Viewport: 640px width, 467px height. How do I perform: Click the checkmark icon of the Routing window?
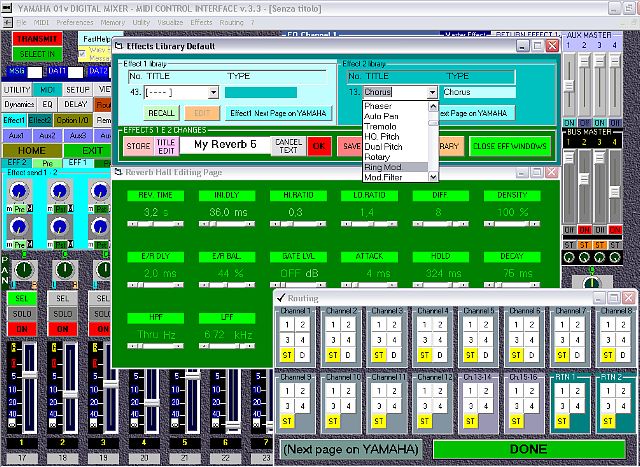click(281, 298)
